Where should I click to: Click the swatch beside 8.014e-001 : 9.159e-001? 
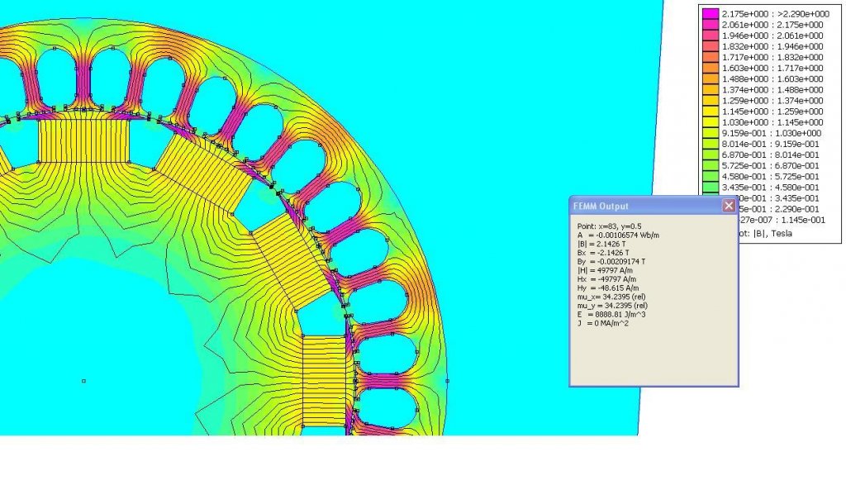(x=711, y=144)
